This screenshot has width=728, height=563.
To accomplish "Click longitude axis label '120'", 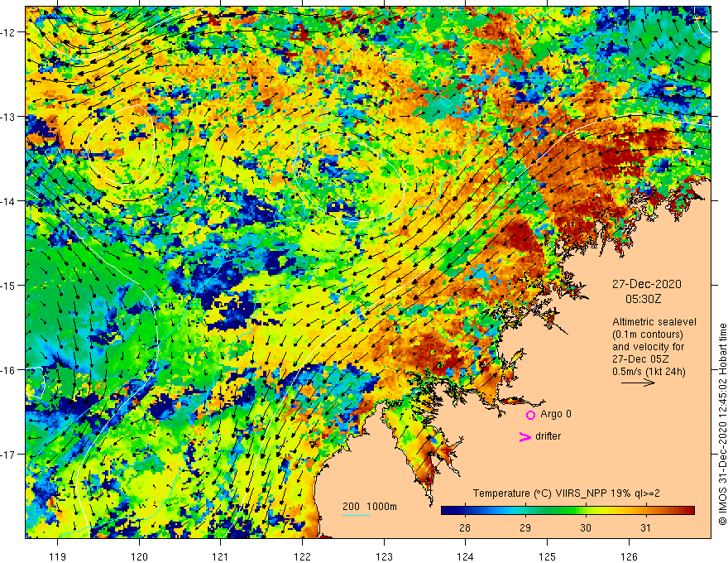I will click(139, 556).
